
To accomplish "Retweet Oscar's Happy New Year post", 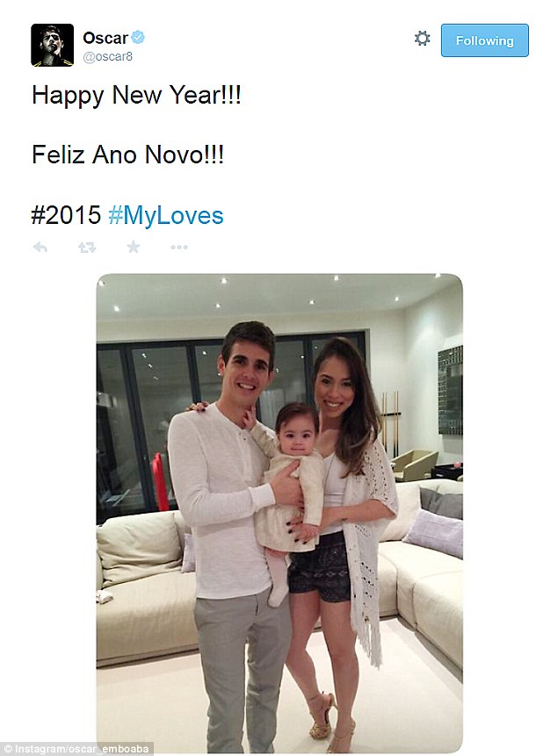I will click(x=87, y=248).
